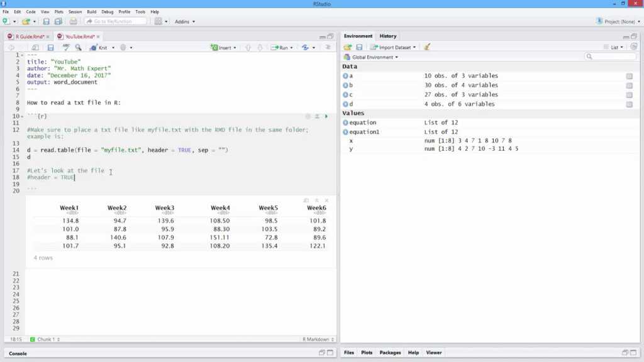
Task: Click the Knit button
Action: point(99,48)
